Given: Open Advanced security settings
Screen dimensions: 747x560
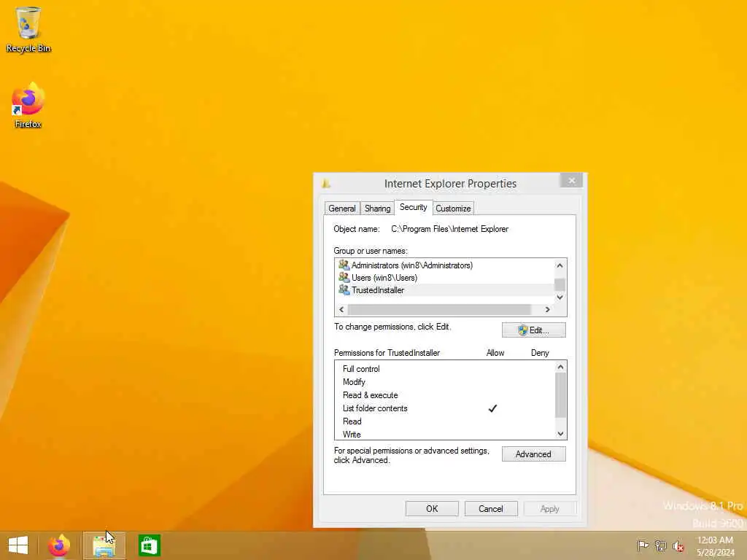Looking at the screenshot, I should point(533,454).
